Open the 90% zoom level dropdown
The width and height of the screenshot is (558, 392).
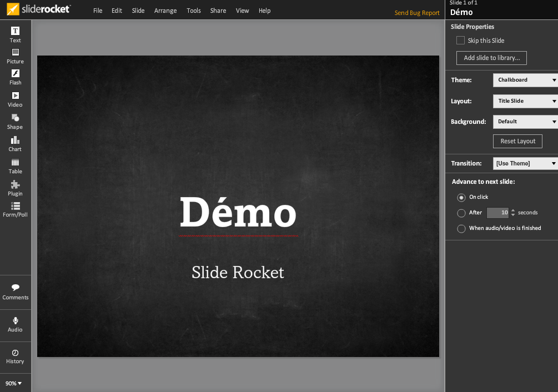[13, 384]
